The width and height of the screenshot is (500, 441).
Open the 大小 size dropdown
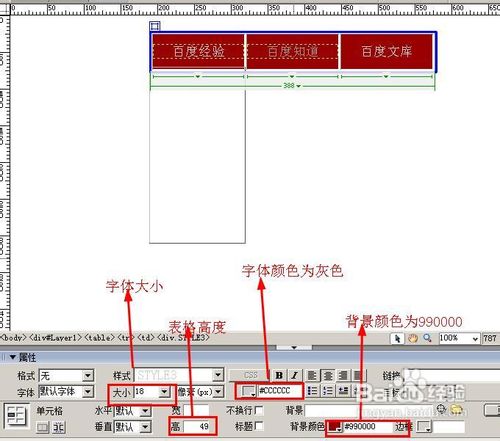click(x=164, y=391)
